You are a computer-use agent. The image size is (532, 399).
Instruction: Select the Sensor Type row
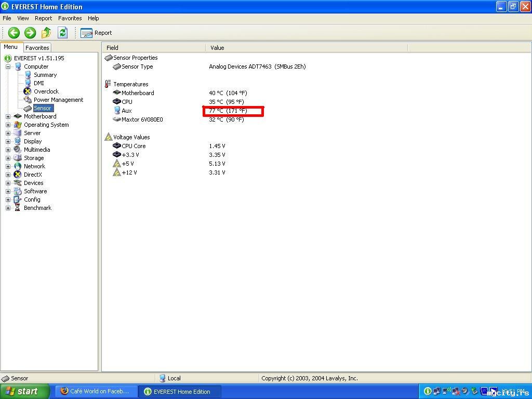coord(209,66)
